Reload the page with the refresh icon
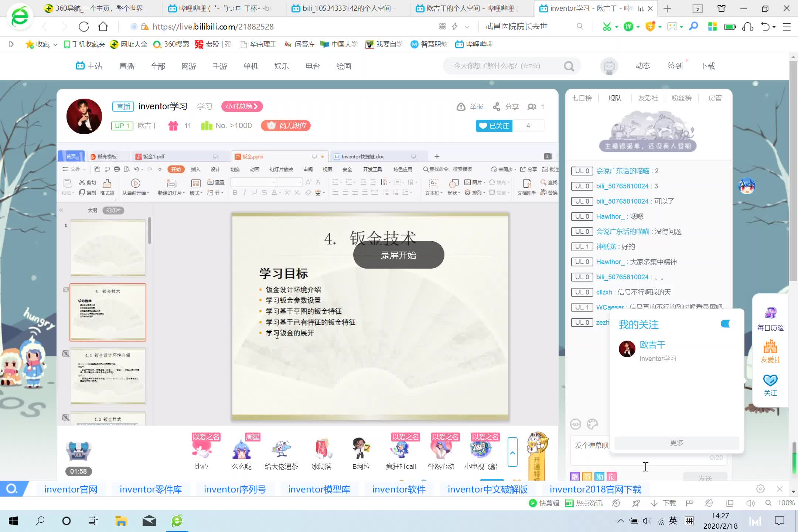 point(84,27)
